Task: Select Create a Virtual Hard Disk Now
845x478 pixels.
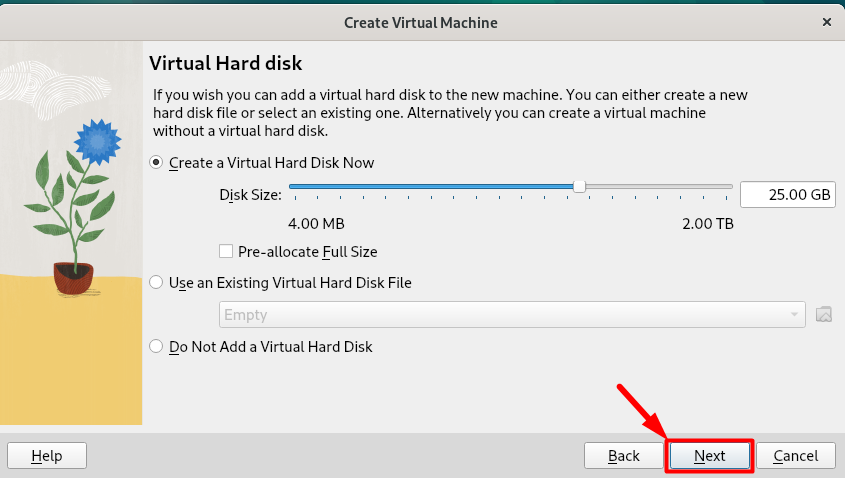Action: click(x=156, y=162)
